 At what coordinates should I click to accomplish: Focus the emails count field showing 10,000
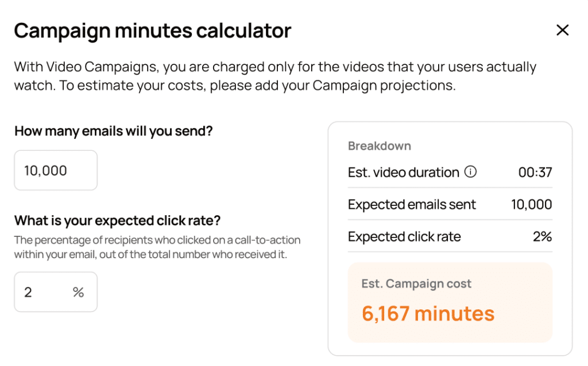[x=56, y=170]
